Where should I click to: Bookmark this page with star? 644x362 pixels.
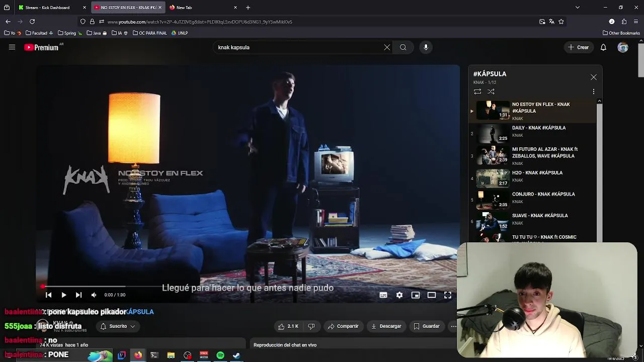pos(561,22)
